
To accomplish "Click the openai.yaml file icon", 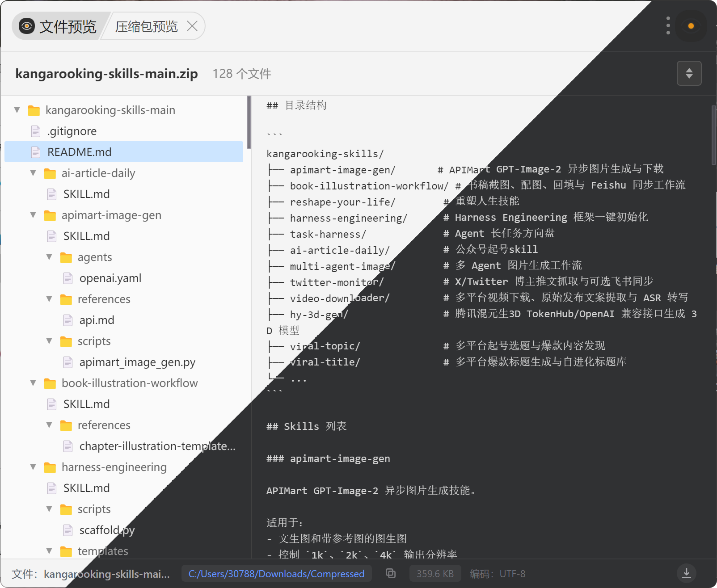I will tap(68, 278).
